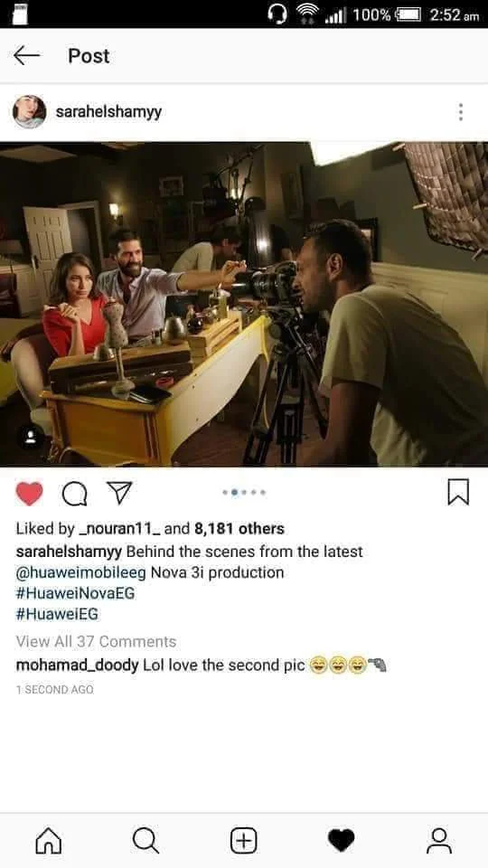Save post with the bookmark icon
This screenshot has height=868, width=488.
pyautogui.click(x=458, y=492)
